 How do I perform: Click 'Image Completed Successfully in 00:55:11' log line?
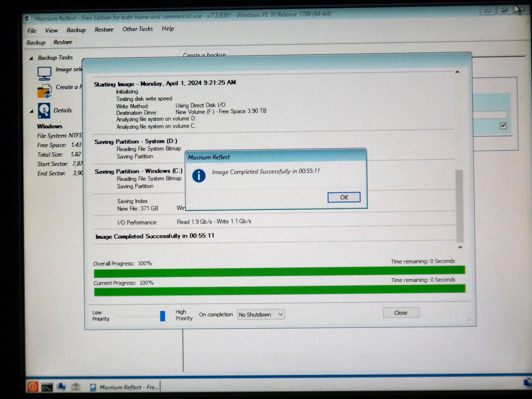(155, 236)
